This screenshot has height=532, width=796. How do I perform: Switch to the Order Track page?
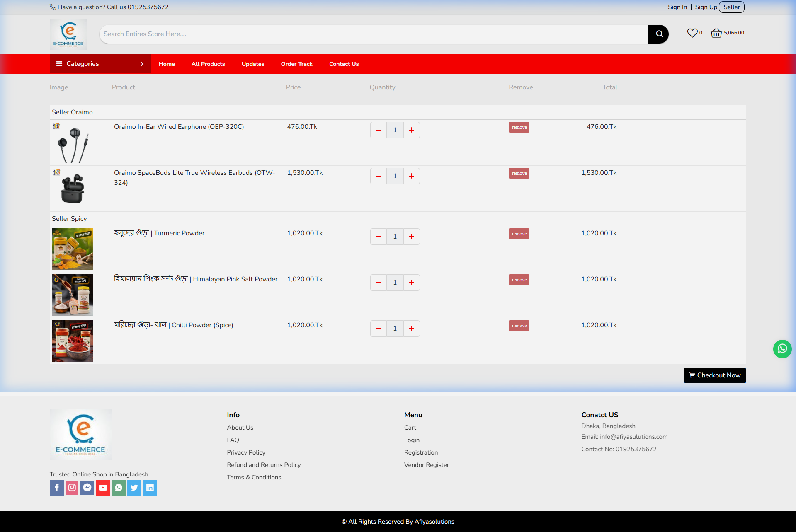[x=296, y=64]
